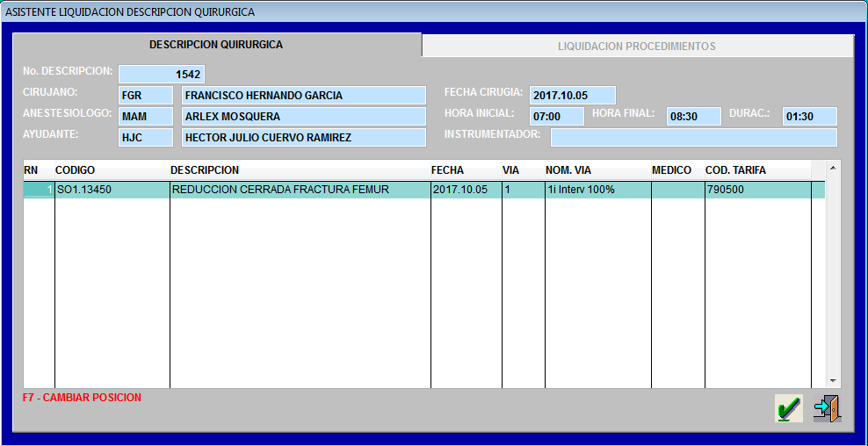This screenshot has width=868, height=446.
Task: Click the row date cell 2017.10.05
Action: (467, 190)
